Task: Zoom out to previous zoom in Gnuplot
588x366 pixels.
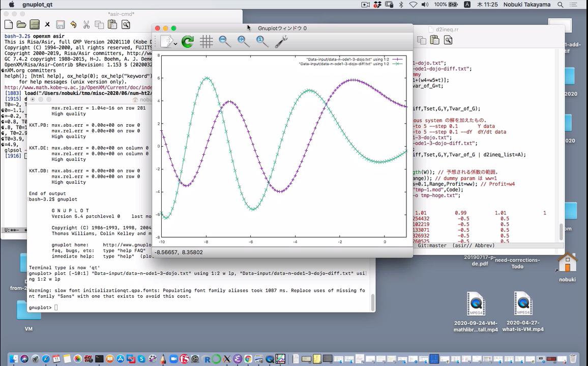Action: coord(225,41)
